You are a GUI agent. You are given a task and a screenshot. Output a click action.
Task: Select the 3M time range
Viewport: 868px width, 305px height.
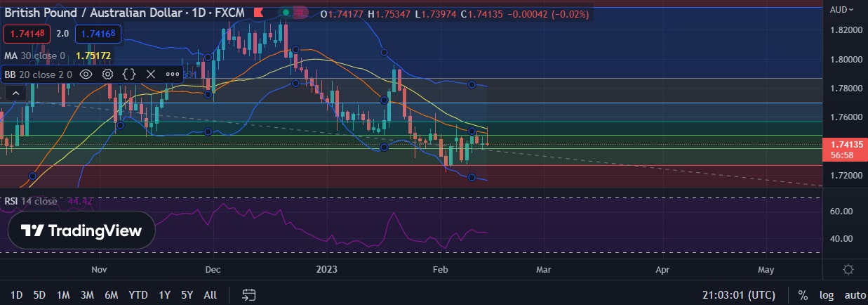(x=87, y=295)
